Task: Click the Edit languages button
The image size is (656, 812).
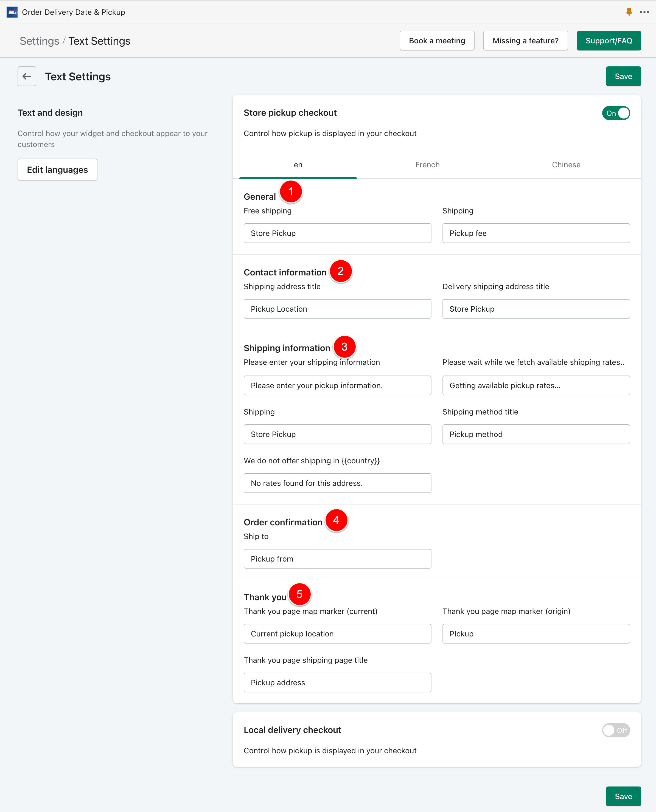Action: click(x=57, y=170)
